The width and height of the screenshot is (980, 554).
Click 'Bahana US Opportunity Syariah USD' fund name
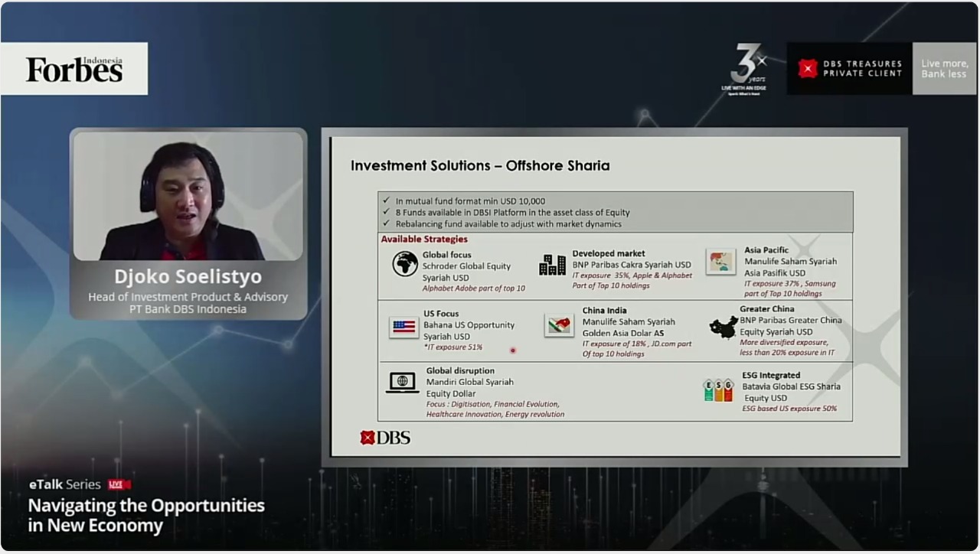pyautogui.click(x=469, y=331)
